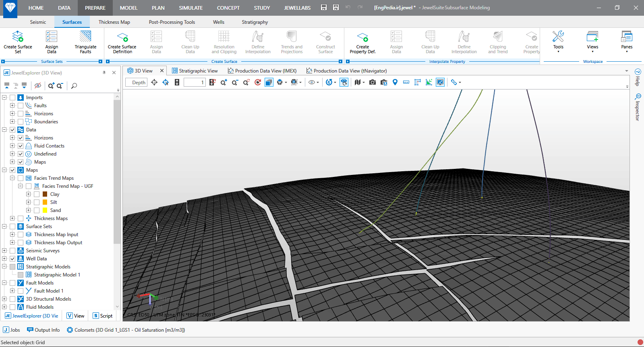Expand the 3D Structural Models node

pyautogui.click(x=4, y=299)
